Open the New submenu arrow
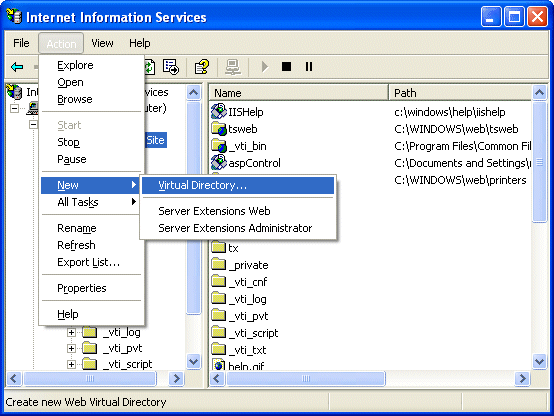Screen dimensions: 554x416 pos(134,185)
